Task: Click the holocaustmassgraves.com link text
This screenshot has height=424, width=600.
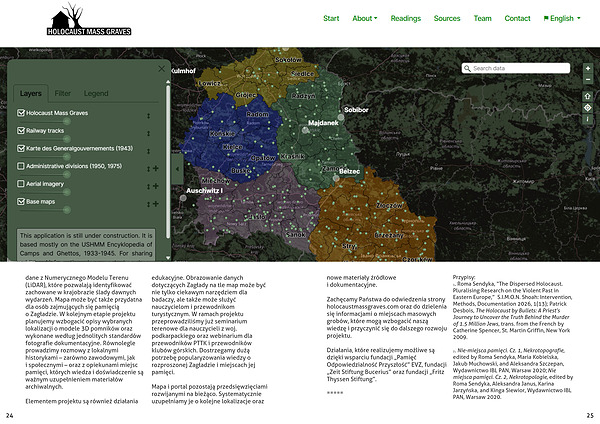Action: tap(361, 307)
